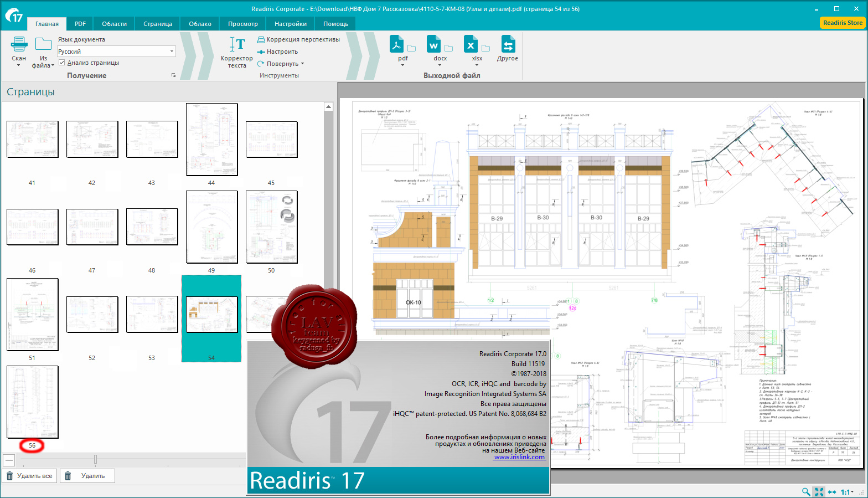Switch to the Страница tab
Viewport: 868px width, 498px height.
click(x=158, y=24)
